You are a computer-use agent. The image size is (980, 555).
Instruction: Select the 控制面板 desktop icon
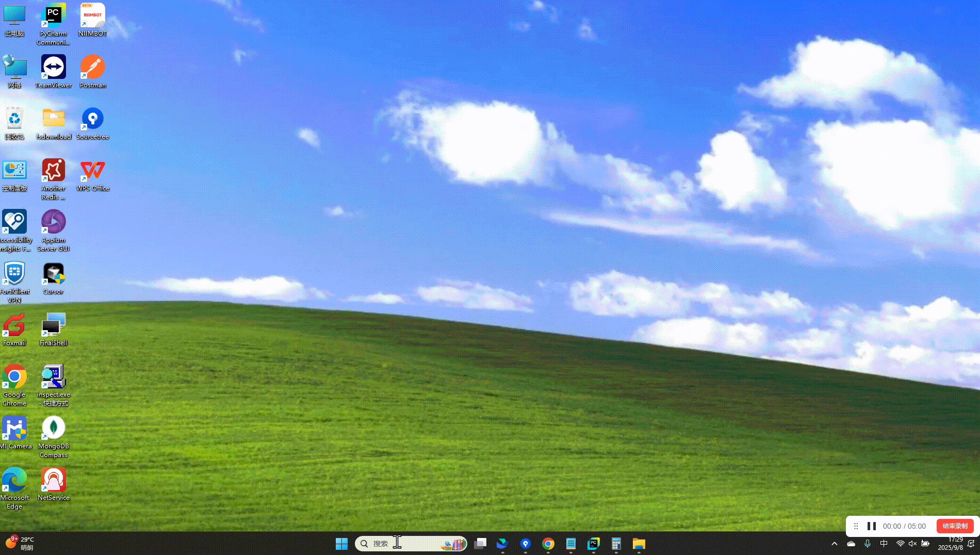click(x=14, y=175)
